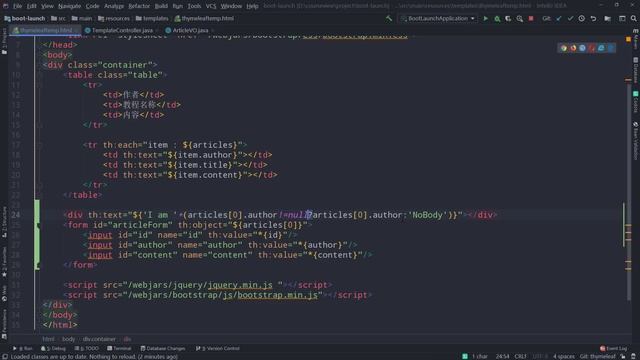The height and width of the screenshot is (360, 640).
Task: Show Git history clock icon
Action: 582,18
